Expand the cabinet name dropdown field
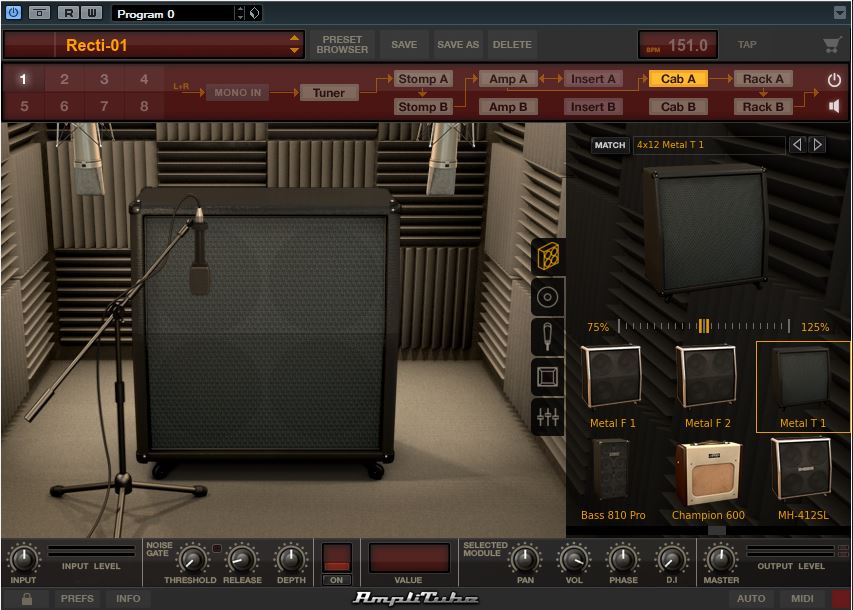 708,145
